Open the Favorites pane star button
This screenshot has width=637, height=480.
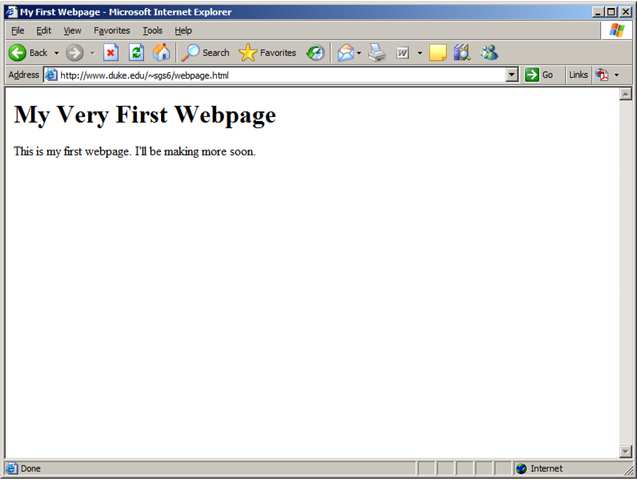point(267,53)
